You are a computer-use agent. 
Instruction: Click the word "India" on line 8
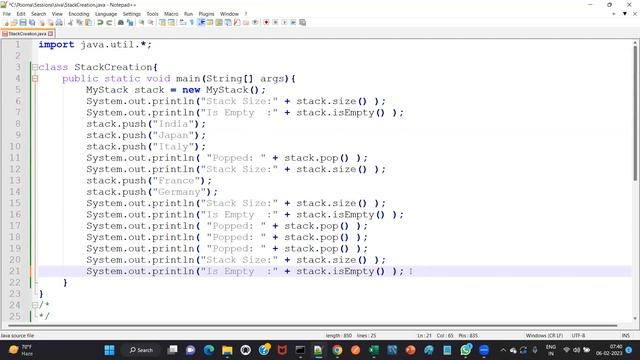click(173, 124)
